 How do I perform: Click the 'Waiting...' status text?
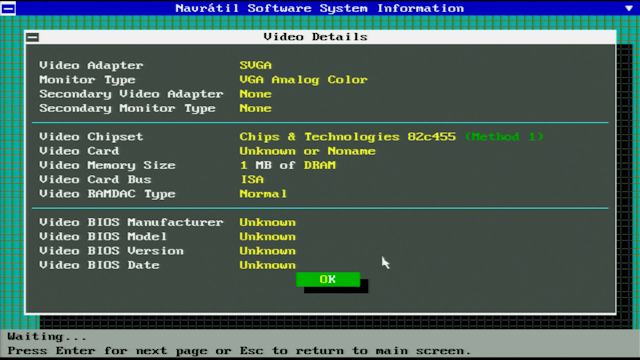coord(47,337)
